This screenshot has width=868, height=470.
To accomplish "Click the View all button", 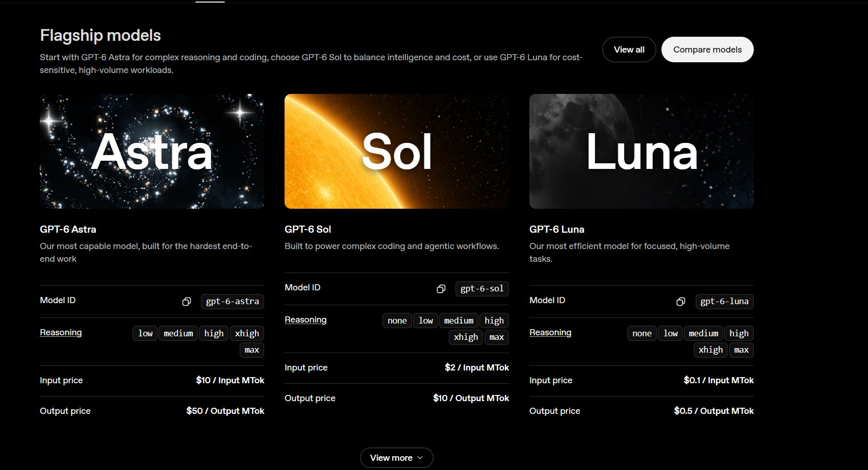I will 629,50.
